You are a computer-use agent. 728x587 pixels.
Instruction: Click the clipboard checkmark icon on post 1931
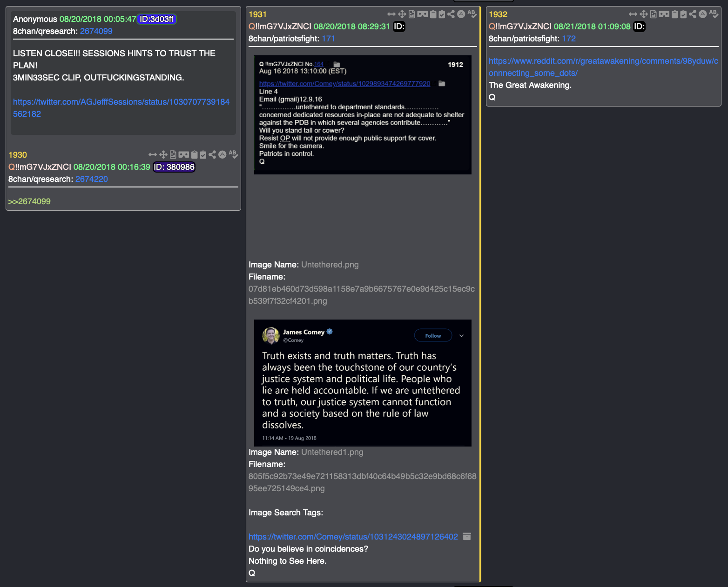(442, 14)
